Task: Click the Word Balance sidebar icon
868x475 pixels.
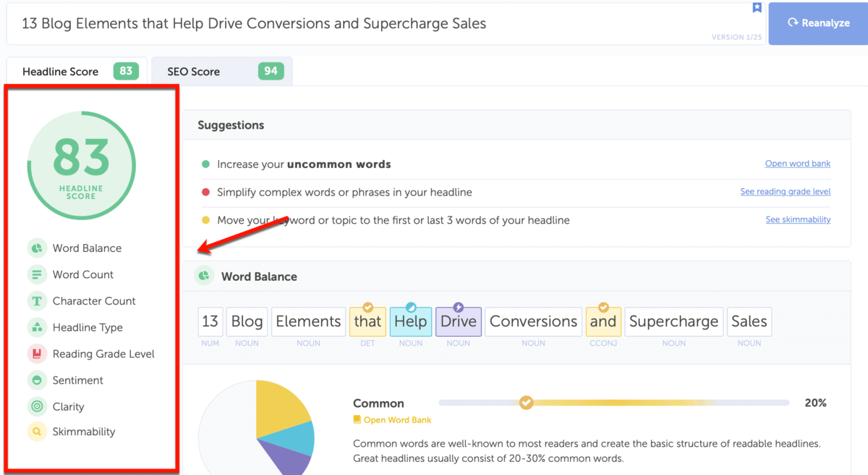Action: (37, 248)
